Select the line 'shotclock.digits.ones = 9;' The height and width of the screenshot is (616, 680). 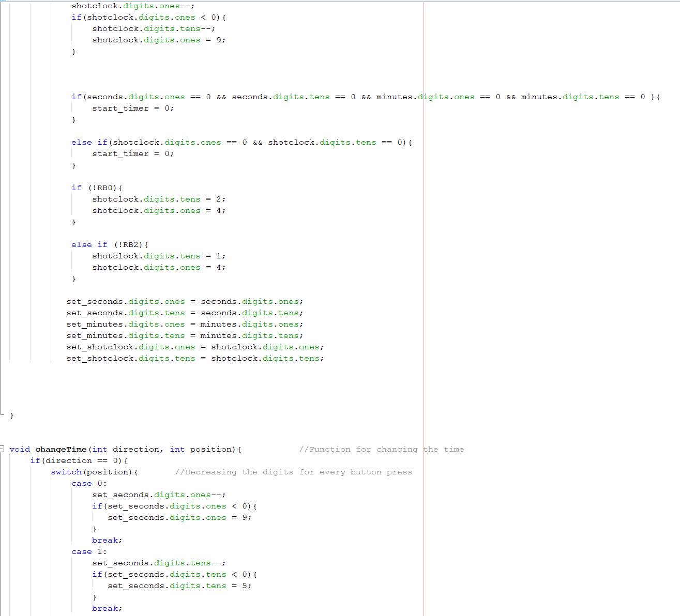159,40
